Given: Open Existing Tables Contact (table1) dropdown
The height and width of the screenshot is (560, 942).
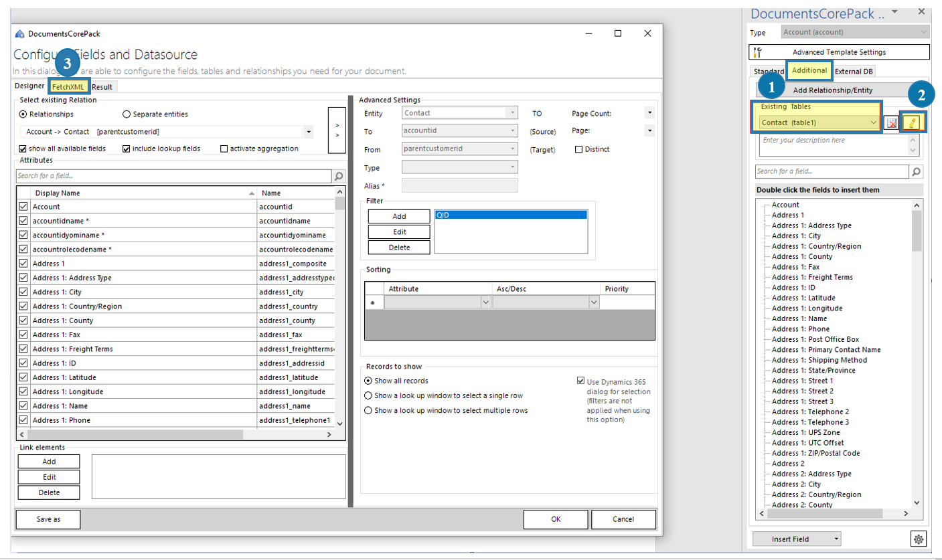Looking at the screenshot, I should coord(873,122).
